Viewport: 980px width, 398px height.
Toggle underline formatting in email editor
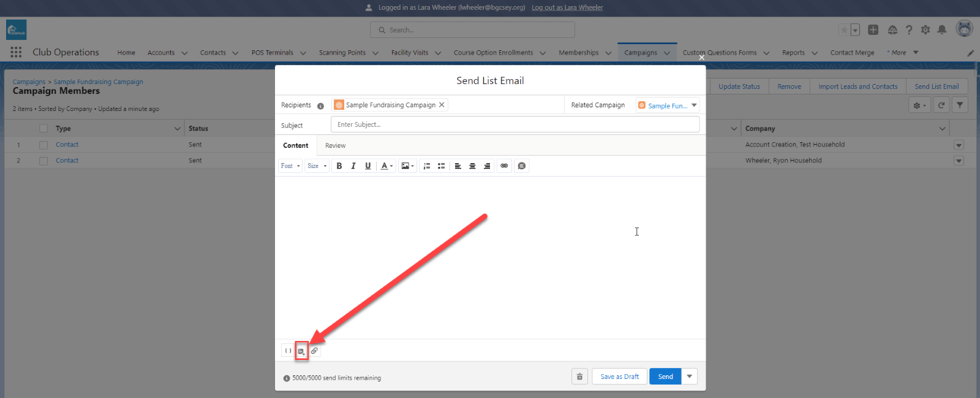[x=367, y=166]
